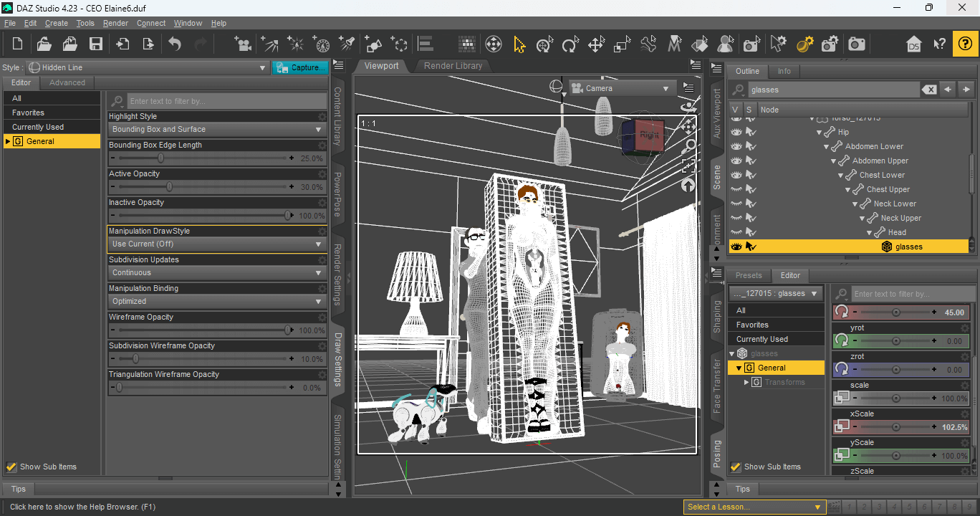This screenshot has height=516, width=980.
Task: Create a new primitive from toolbar
Action: pyautogui.click(x=373, y=44)
